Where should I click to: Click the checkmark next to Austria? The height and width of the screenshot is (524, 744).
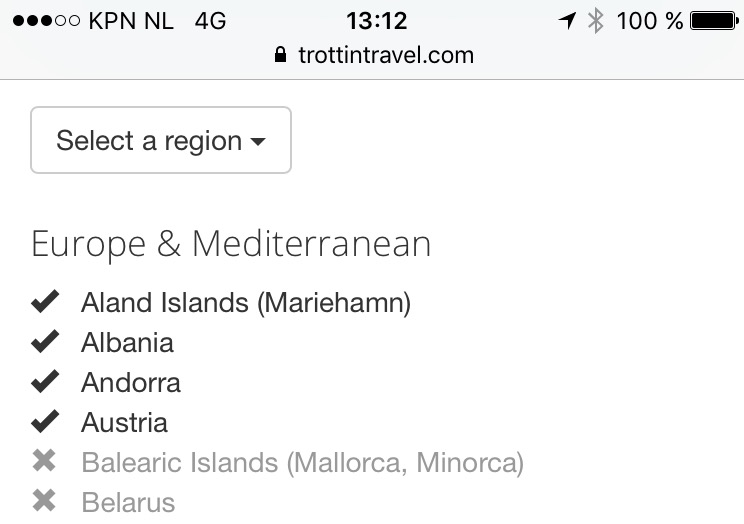click(x=45, y=422)
